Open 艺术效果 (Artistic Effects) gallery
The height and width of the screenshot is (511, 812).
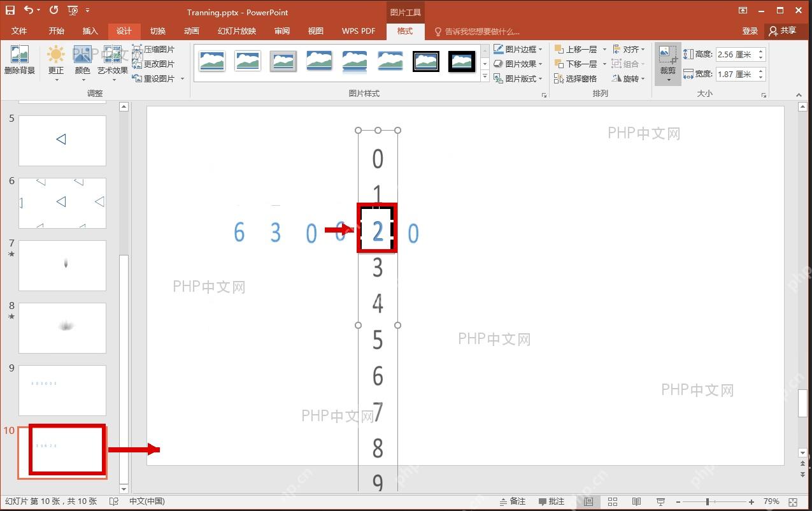click(113, 63)
